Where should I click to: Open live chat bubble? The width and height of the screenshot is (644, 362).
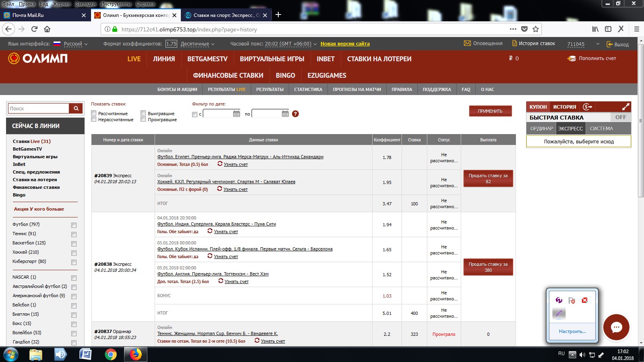pos(616,327)
